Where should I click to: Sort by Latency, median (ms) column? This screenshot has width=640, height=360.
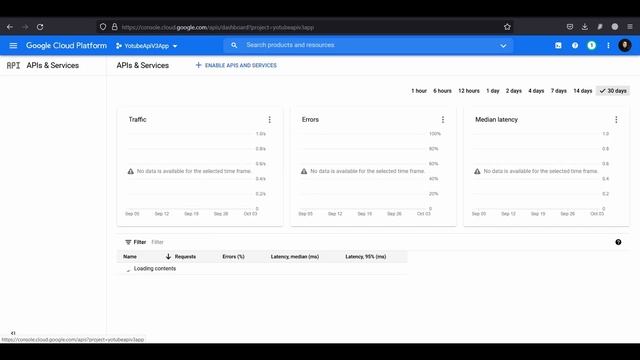coord(295,256)
